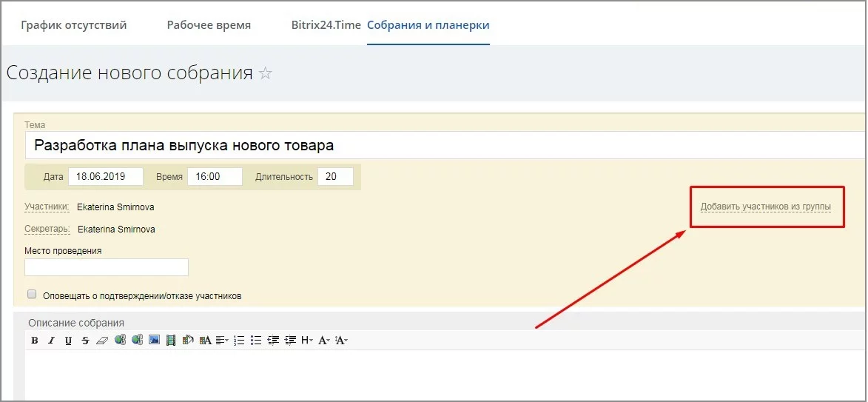Toggle italic formatting in description editor
The width and height of the screenshot is (868, 402).
point(51,341)
